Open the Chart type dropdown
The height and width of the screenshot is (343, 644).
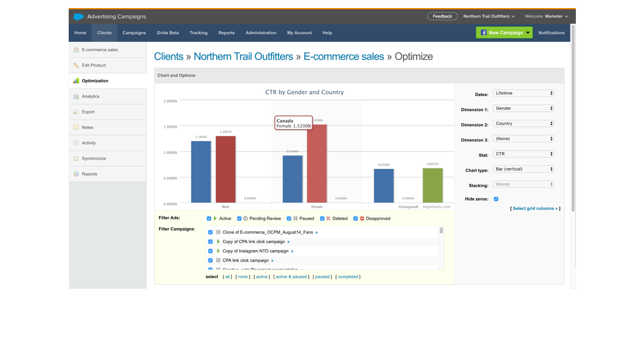pyautogui.click(x=523, y=169)
